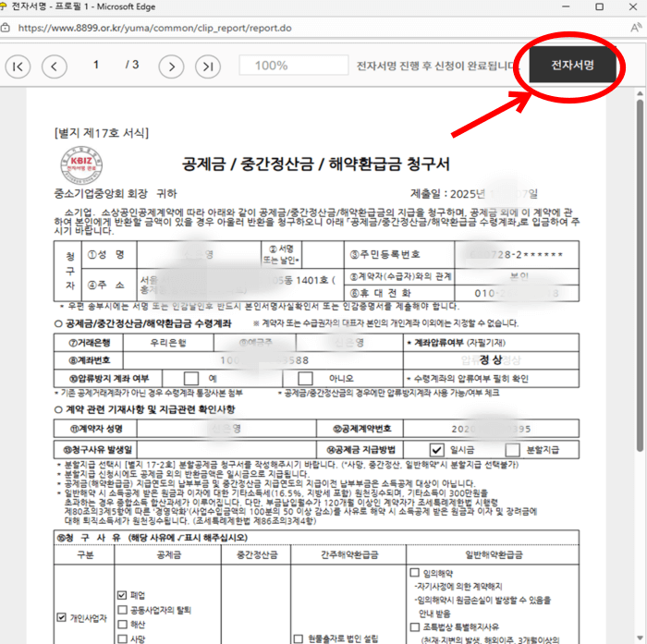Toggle the 분할지급 payment checkbox

click(512, 449)
